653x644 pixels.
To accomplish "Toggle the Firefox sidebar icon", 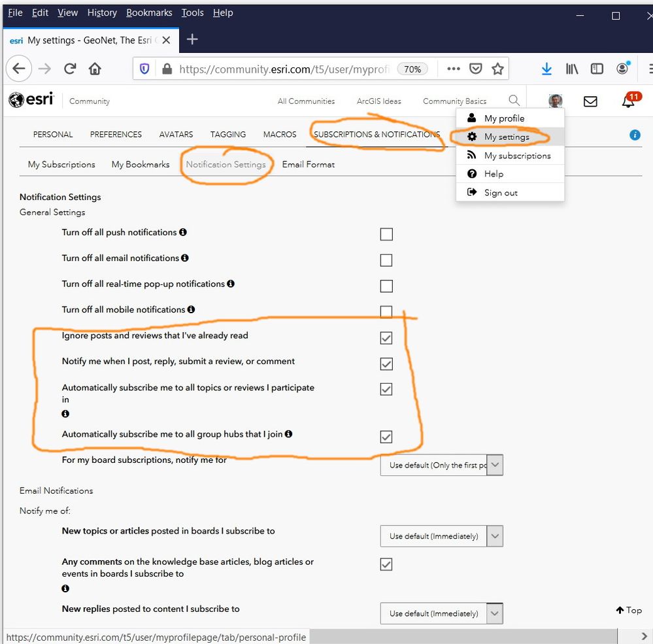I will point(597,69).
